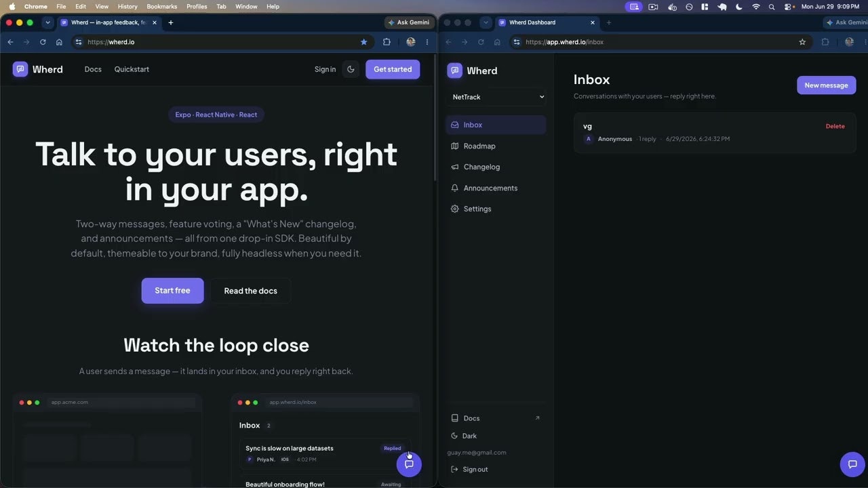The height and width of the screenshot is (488, 868).
Task: Open dashboard floating chat bubble
Action: pyautogui.click(x=852, y=464)
